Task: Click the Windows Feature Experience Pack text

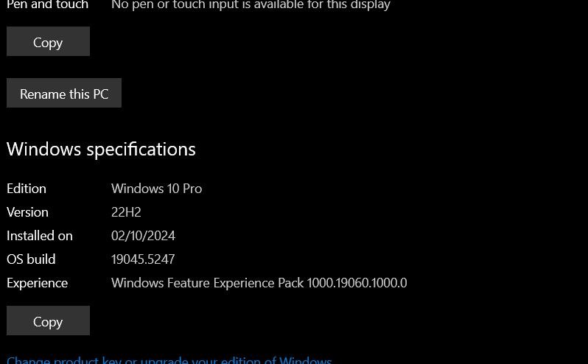Action: [x=207, y=283]
